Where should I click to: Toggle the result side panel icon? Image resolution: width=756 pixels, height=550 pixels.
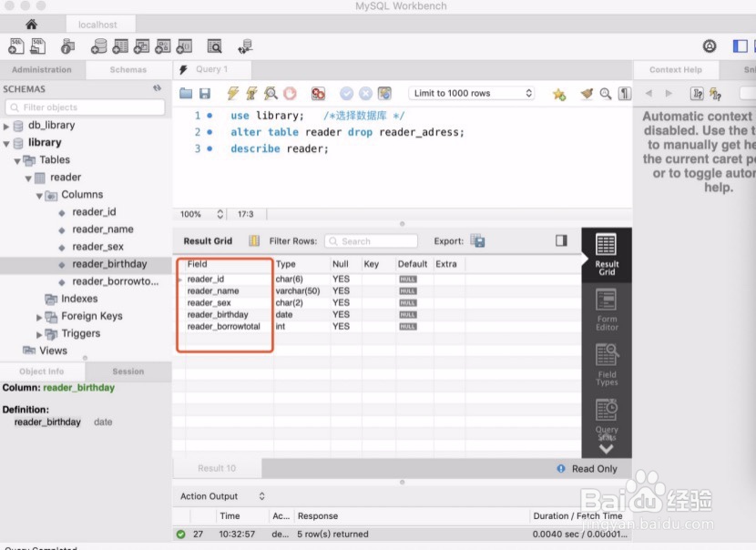coord(561,240)
